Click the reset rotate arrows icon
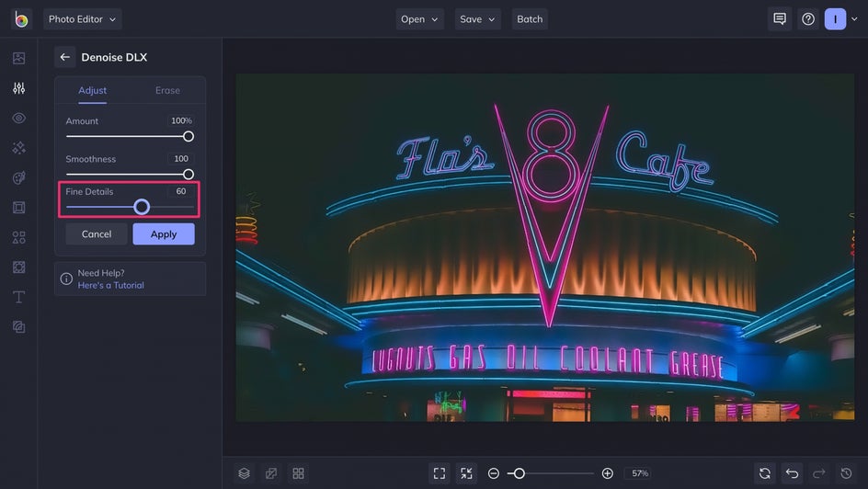Viewport: 868px width, 489px height. tap(765, 473)
